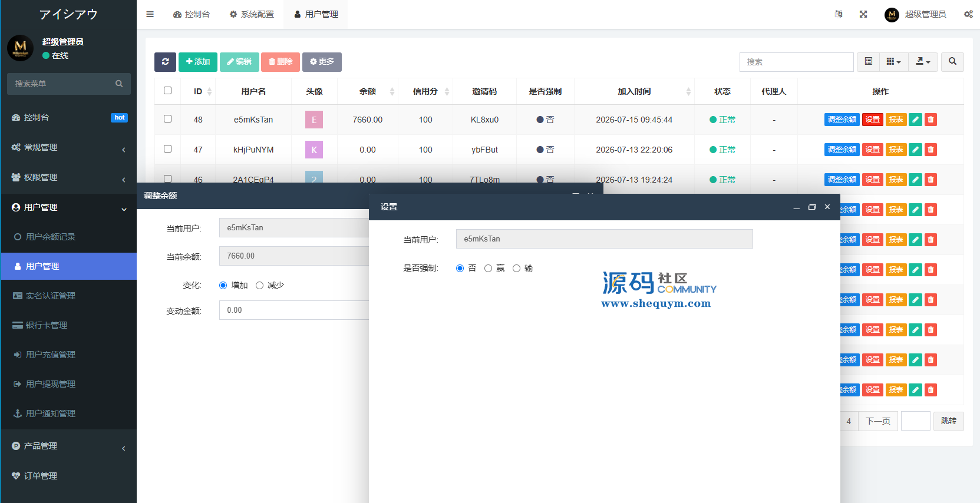Select 增加 radio in 调整余额 dialog

click(x=223, y=286)
